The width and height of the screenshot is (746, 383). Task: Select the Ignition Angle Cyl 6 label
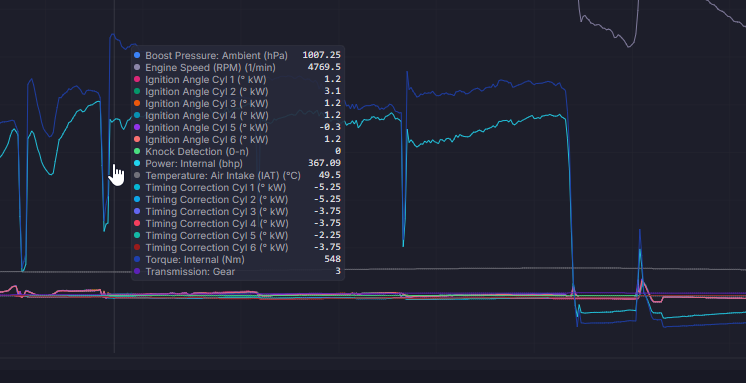pyautogui.click(x=207, y=139)
